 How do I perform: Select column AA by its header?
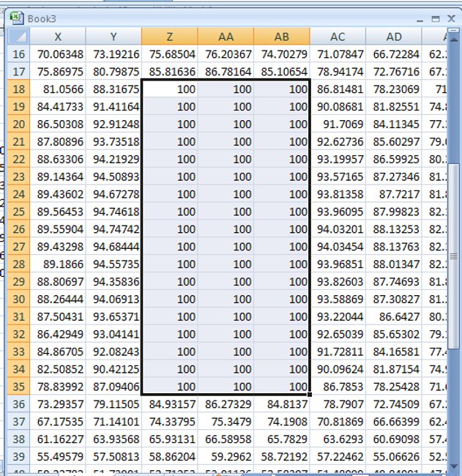[x=226, y=37]
